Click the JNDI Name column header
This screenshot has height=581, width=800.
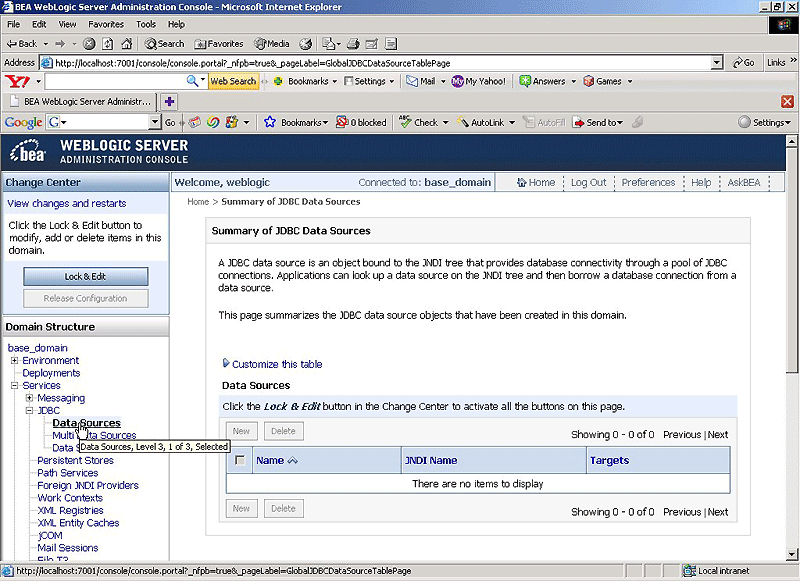(431, 461)
